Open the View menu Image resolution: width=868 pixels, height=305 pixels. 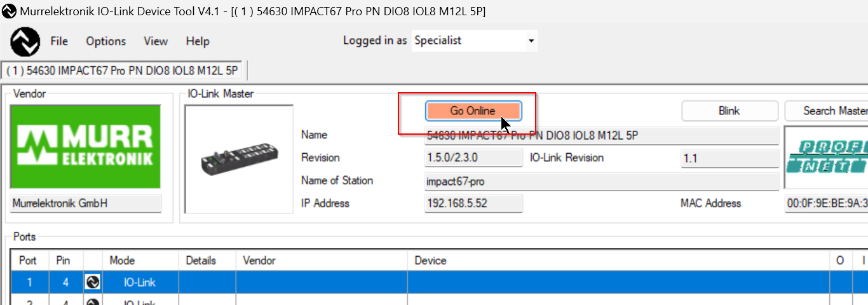tap(156, 41)
